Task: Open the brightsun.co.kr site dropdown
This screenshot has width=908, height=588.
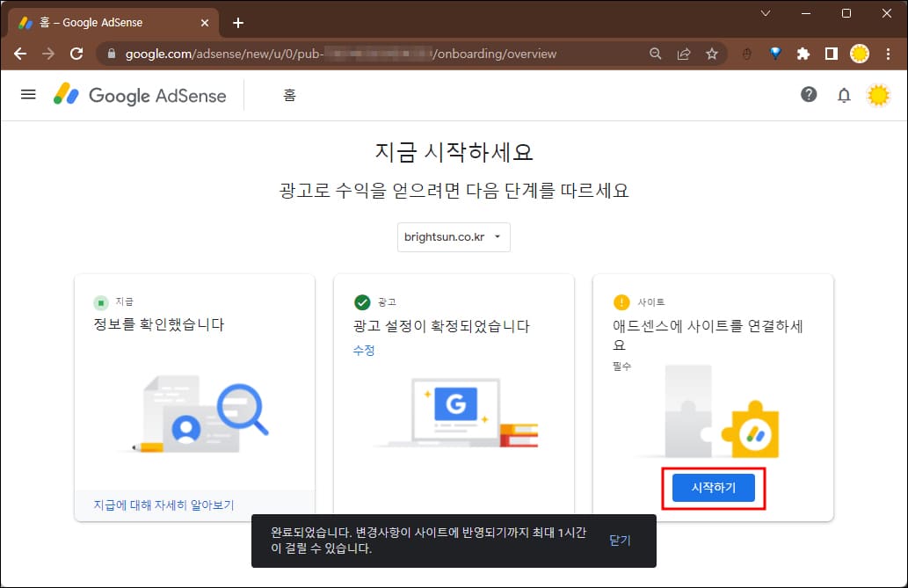Action: pos(454,237)
